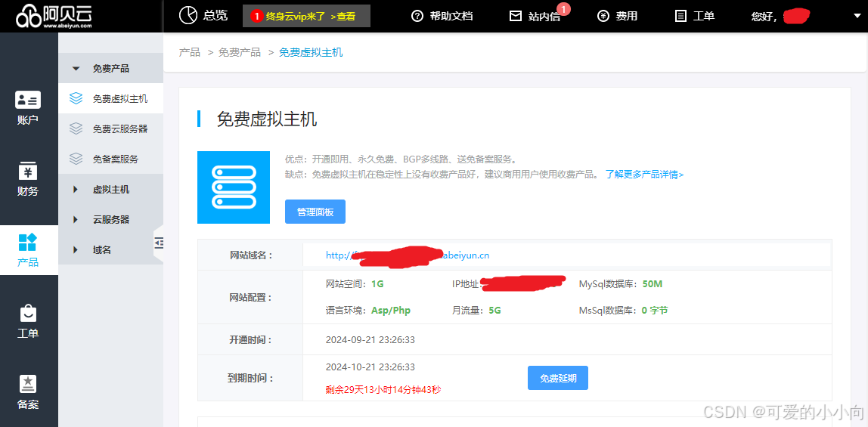Open the website domain link ending abeiyun.cn
The width and height of the screenshot is (868, 427).
(408, 255)
